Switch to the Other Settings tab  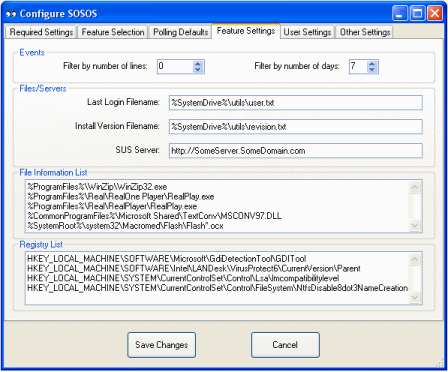click(x=365, y=32)
